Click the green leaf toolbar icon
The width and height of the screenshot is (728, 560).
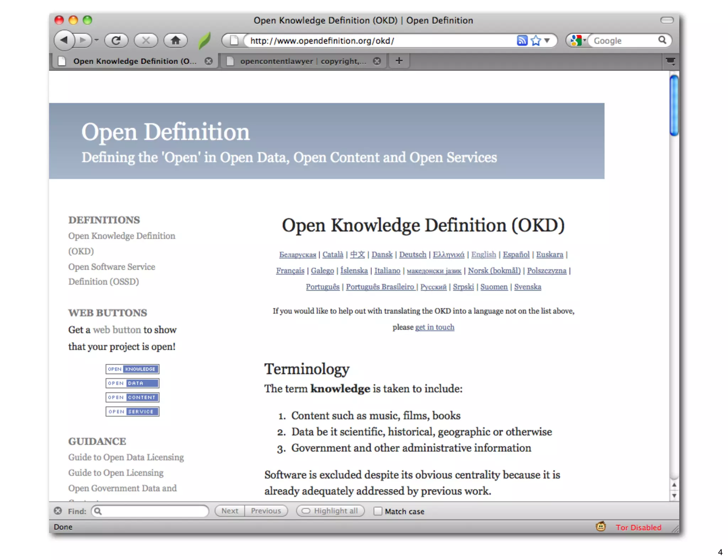204,41
